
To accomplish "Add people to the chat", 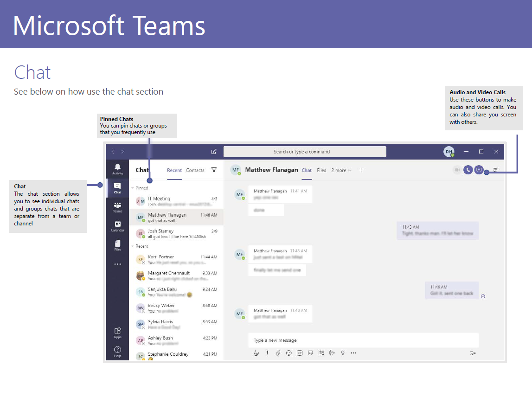I will (x=496, y=169).
